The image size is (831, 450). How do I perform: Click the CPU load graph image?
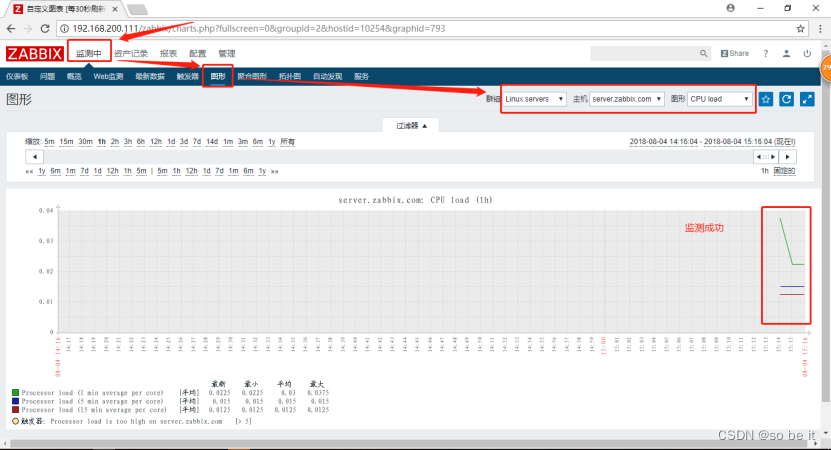tap(411, 310)
